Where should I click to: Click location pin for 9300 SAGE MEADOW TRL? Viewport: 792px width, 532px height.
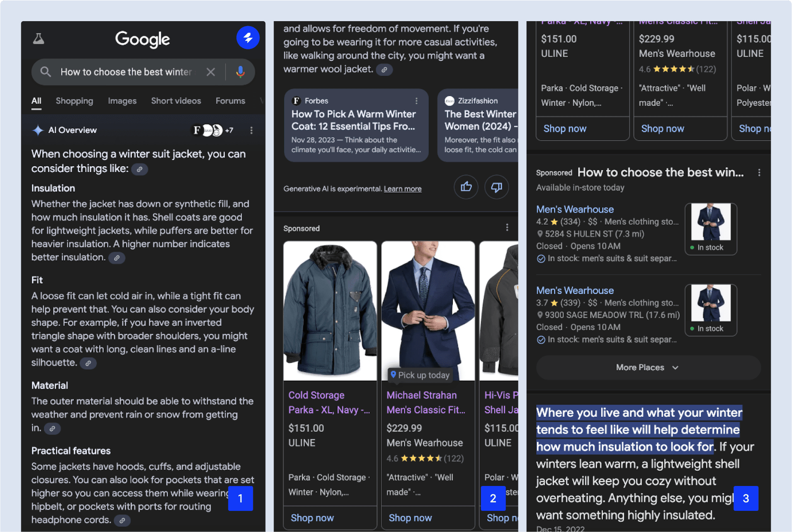(540, 315)
